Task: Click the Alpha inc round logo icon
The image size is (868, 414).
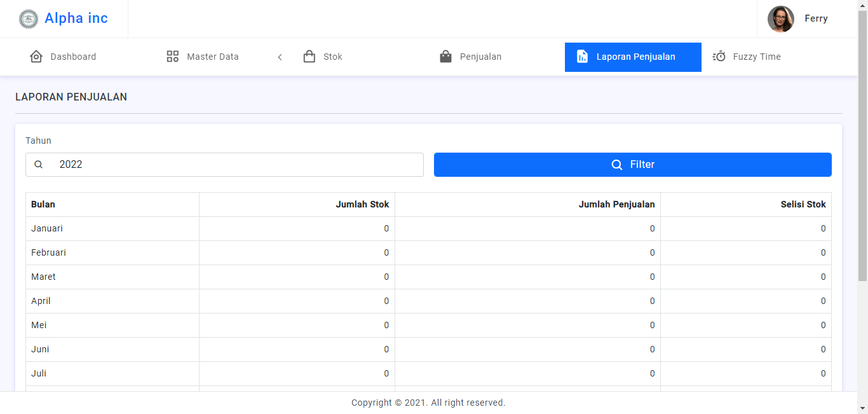Action: [x=29, y=19]
